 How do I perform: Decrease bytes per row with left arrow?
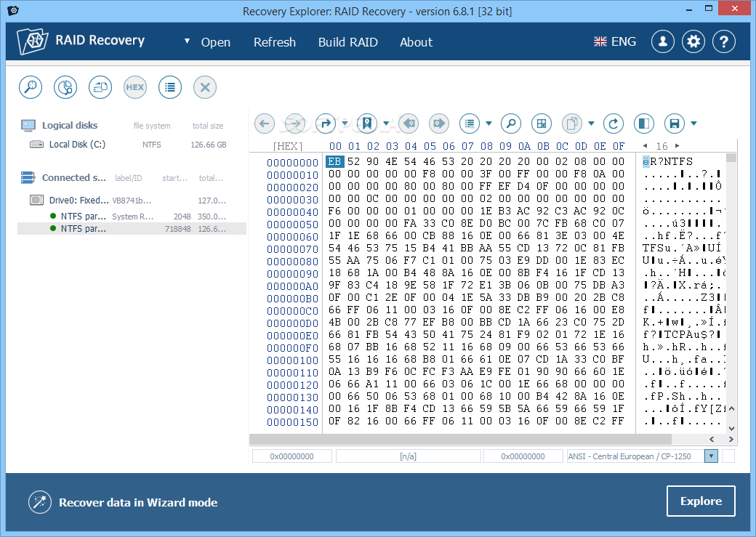point(645,145)
